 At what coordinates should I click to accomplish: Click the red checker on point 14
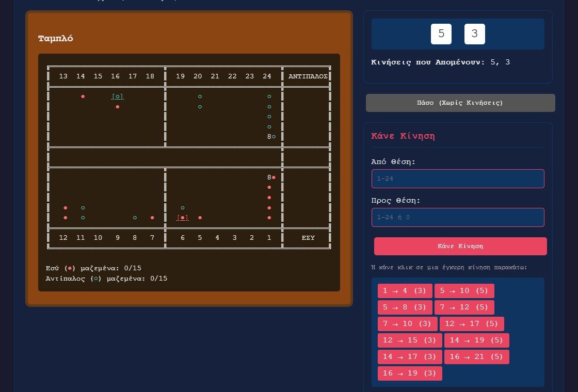[83, 96]
